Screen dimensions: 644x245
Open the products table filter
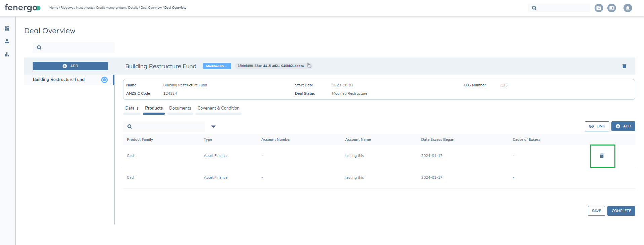click(x=213, y=126)
